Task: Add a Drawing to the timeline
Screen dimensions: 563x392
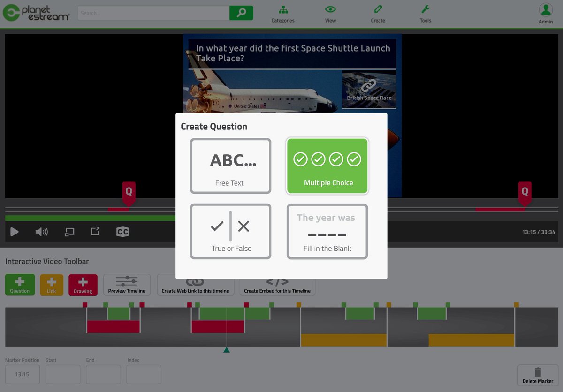Action: [x=83, y=284]
